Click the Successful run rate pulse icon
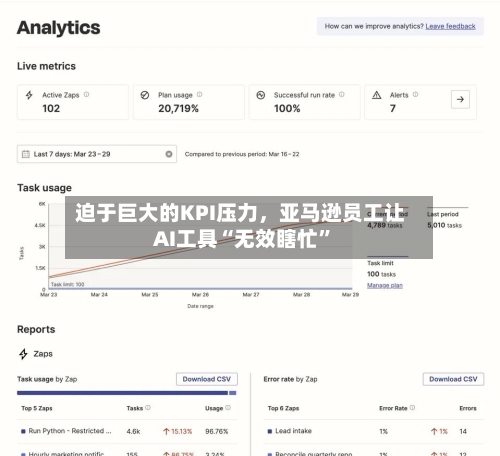The image size is (500, 456). (261, 95)
